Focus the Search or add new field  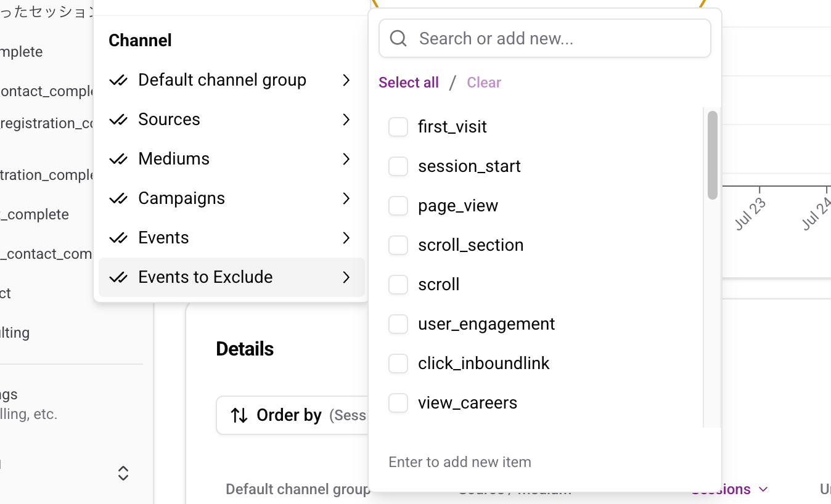545,38
